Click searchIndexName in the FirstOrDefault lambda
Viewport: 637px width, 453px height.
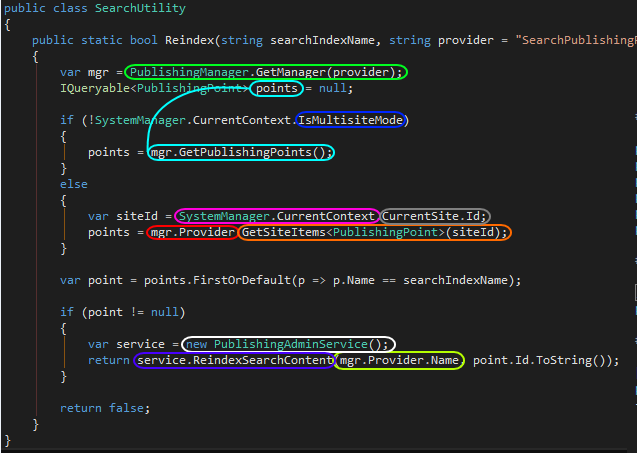(455, 280)
